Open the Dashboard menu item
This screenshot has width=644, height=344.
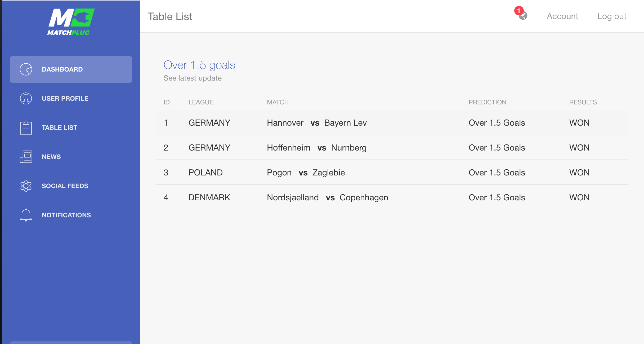tap(62, 69)
